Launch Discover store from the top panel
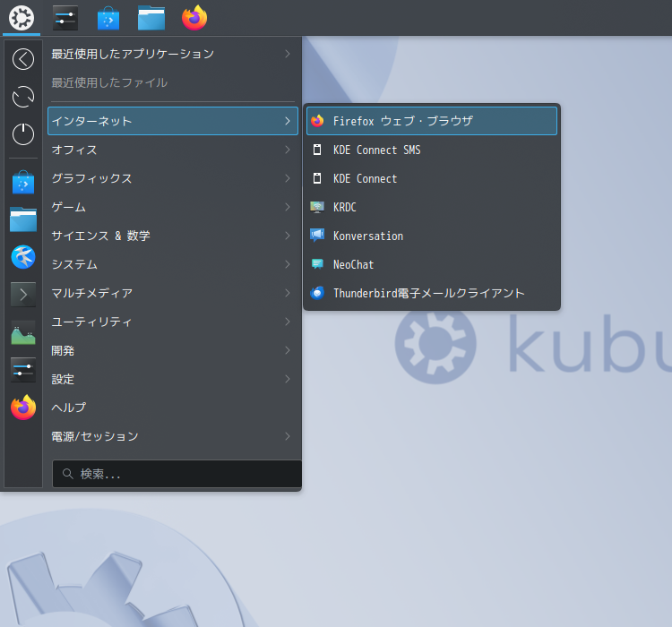 click(x=108, y=18)
